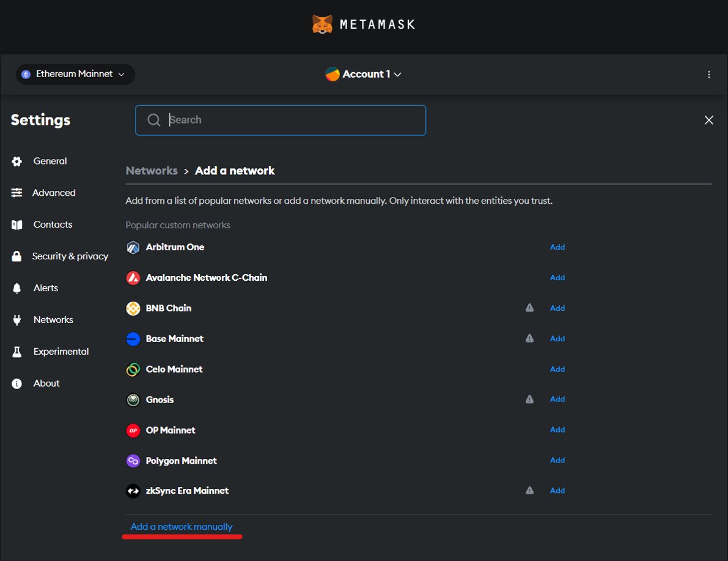Click the search magnifier icon

[153, 120]
